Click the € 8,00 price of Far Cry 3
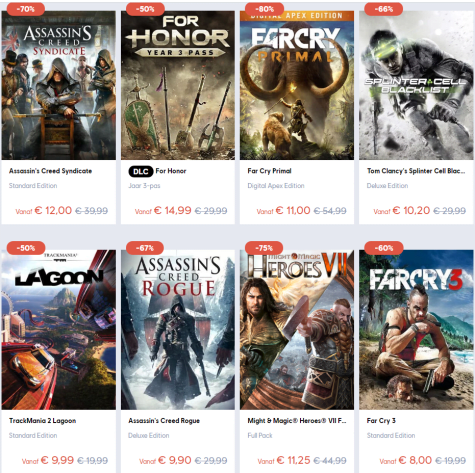 point(415,460)
